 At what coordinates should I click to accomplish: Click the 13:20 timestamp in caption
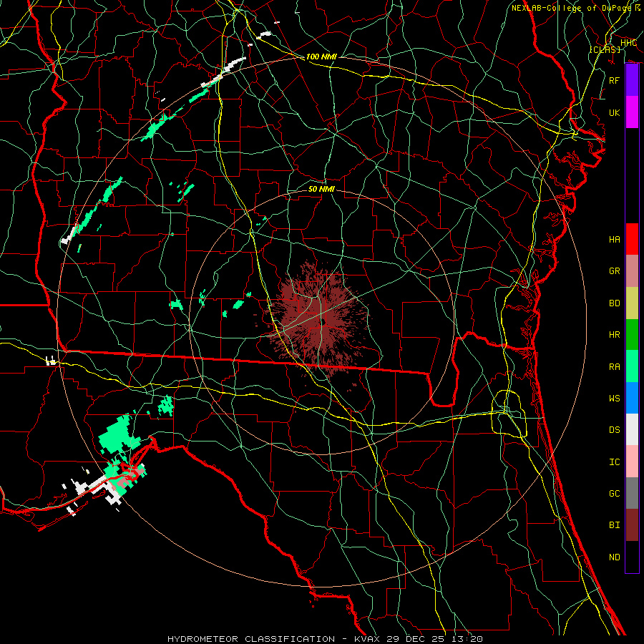467,639
